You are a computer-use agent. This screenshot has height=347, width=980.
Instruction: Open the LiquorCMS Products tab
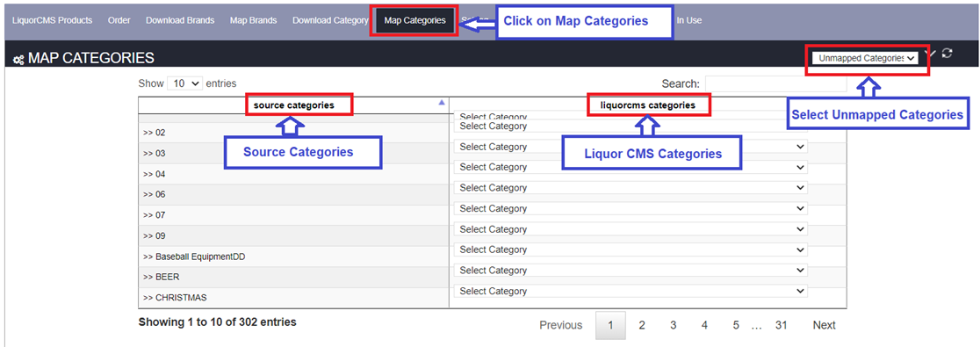pos(53,20)
